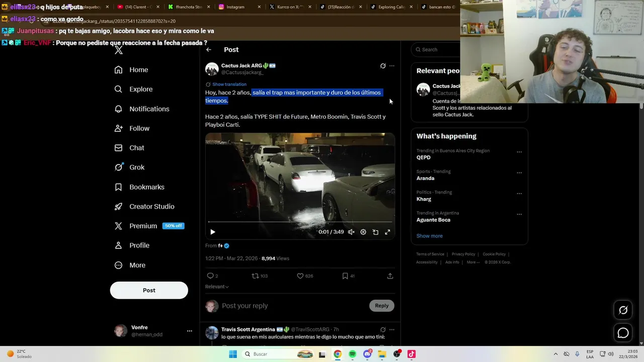Toggle picture-in-picture for the video
644x362 pixels.
(x=375, y=232)
